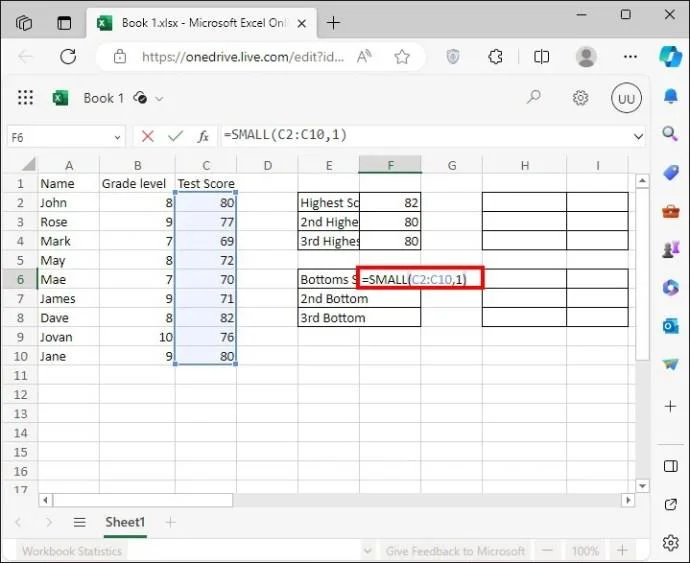This screenshot has height=563, width=690.
Task: Open the Microsoft 365 app launcher
Action: [26, 97]
